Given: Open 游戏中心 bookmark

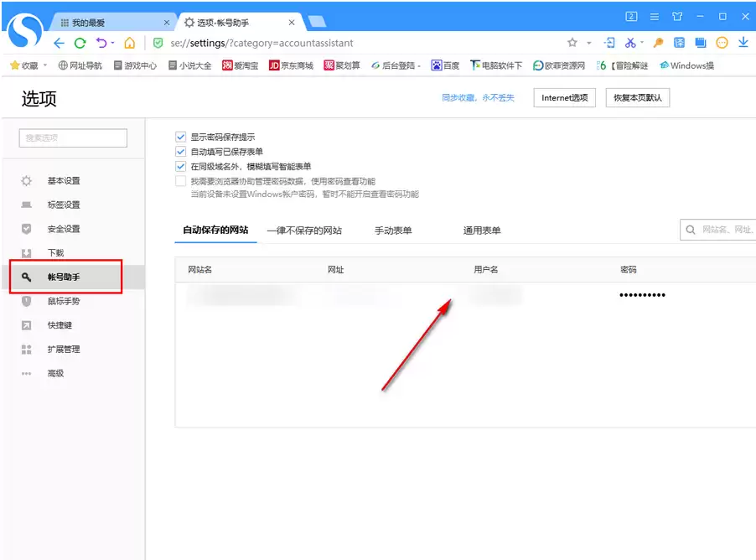Looking at the screenshot, I should click(x=135, y=65).
